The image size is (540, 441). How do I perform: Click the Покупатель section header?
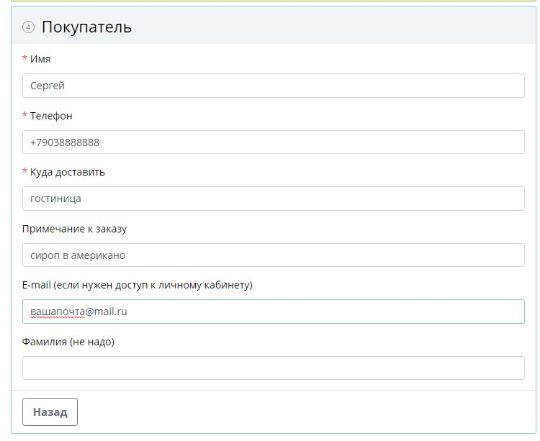pos(86,27)
